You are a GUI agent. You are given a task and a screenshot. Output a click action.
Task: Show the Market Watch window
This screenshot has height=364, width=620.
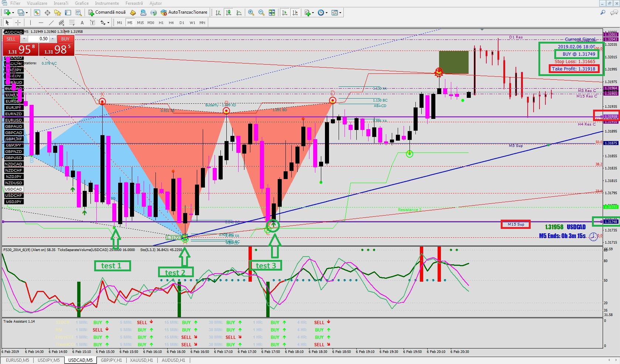click(37, 13)
